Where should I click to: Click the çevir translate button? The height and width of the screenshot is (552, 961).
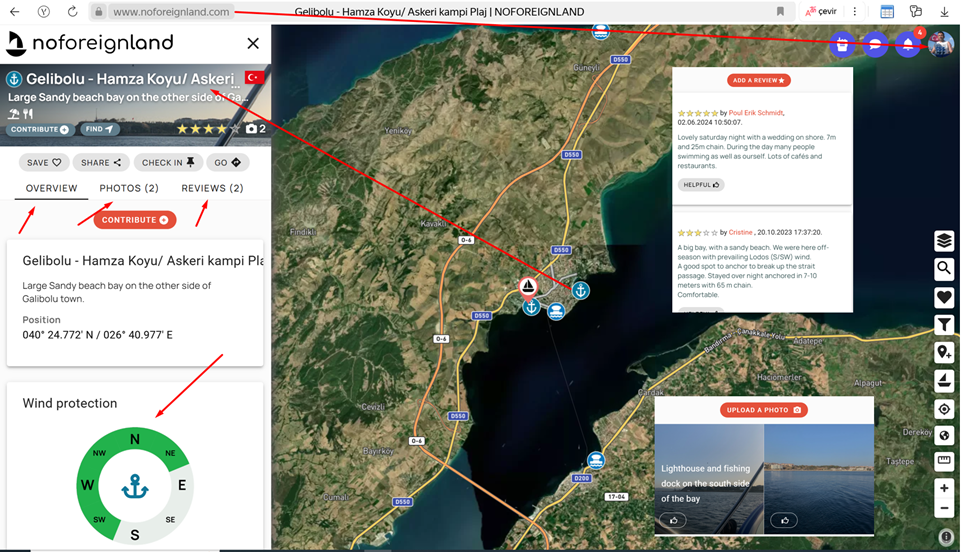821,11
